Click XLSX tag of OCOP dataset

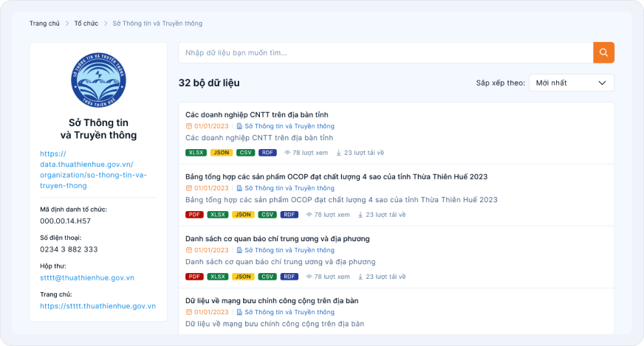pos(218,215)
